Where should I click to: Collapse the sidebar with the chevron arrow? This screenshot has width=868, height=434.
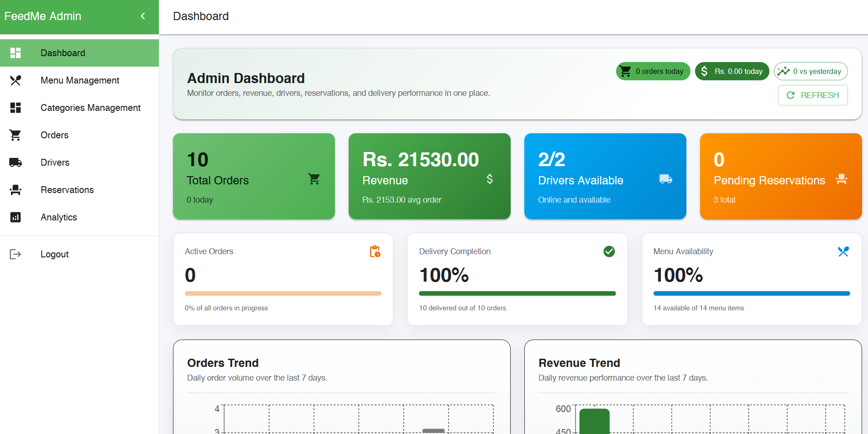point(143,16)
